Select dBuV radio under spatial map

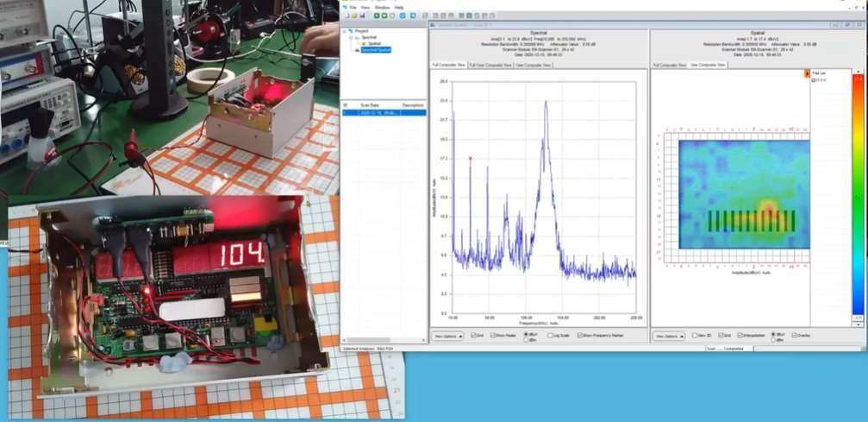(x=773, y=334)
